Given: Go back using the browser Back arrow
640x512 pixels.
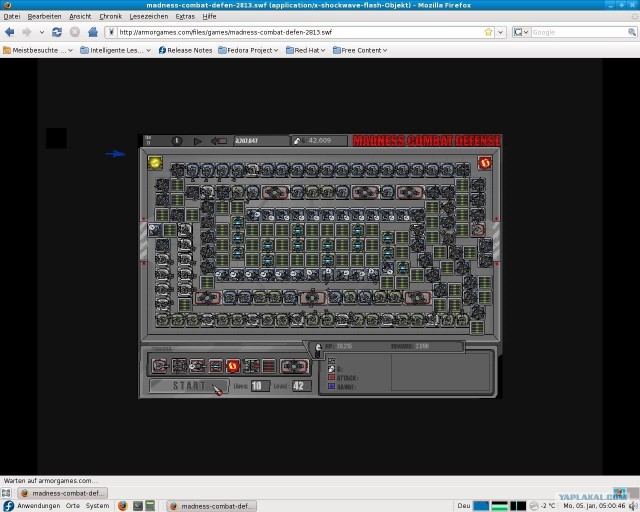Looking at the screenshot, I should point(9,32).
